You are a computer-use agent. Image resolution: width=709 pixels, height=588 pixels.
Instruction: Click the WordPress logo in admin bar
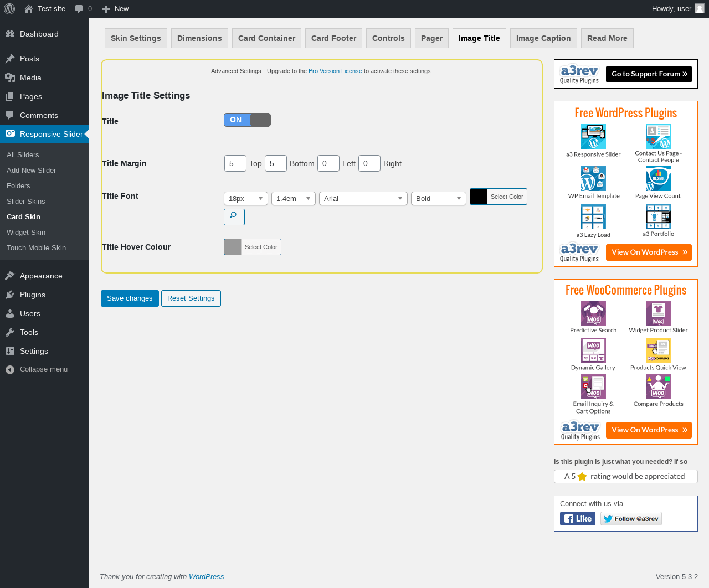click(x=9, y=9)
